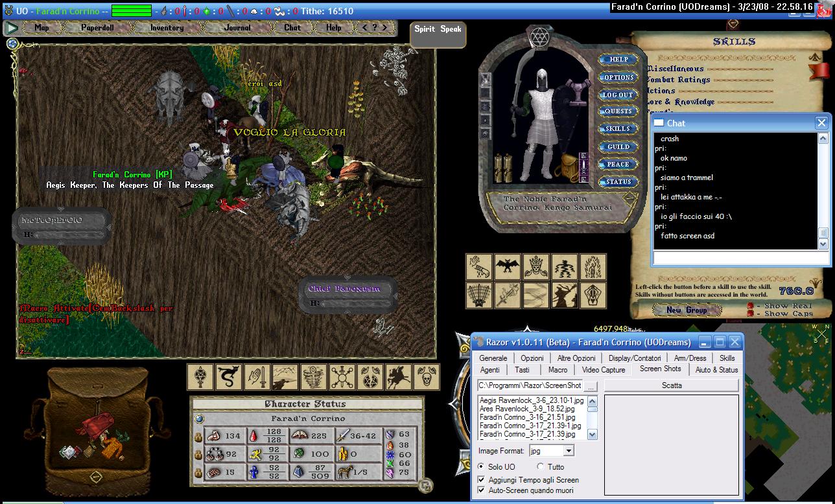The image size is (835, 504).
Task: Activate the glowing sword ability icon
Action: click(x=508, y=295)
